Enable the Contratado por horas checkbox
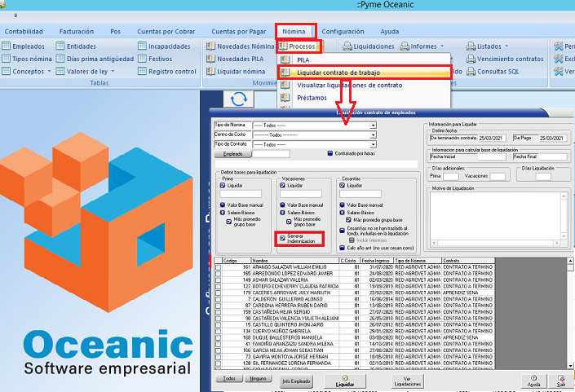 331,153
